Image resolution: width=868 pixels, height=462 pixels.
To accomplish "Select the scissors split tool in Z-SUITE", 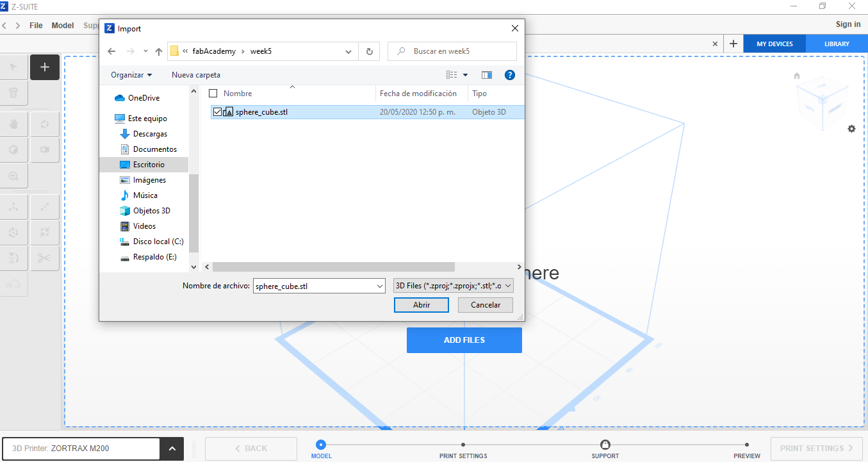I will [45, 258].
